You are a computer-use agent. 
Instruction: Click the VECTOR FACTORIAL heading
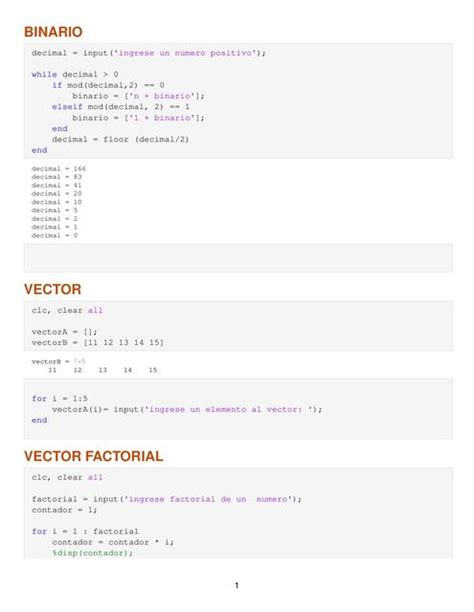(x=93, y=456)
